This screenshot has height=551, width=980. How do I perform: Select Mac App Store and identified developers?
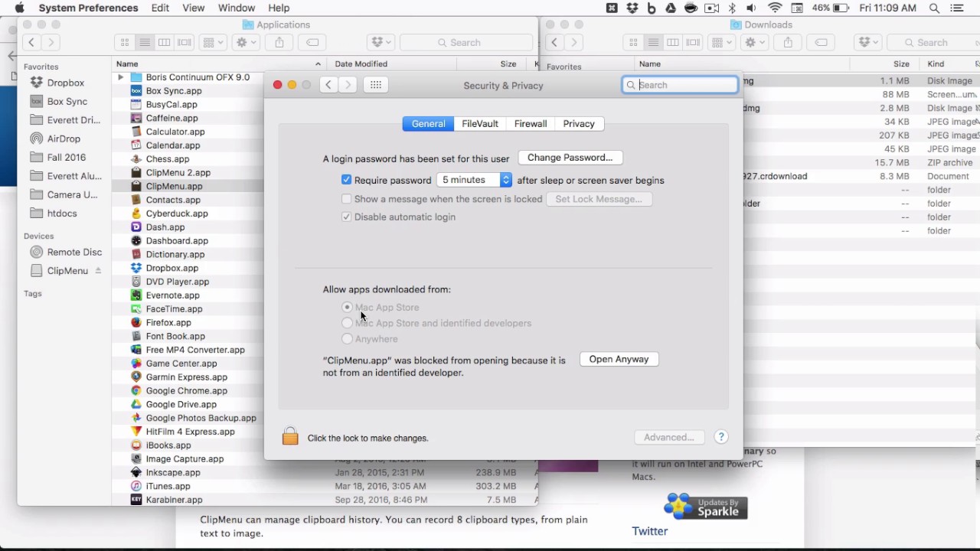[348, 323]
